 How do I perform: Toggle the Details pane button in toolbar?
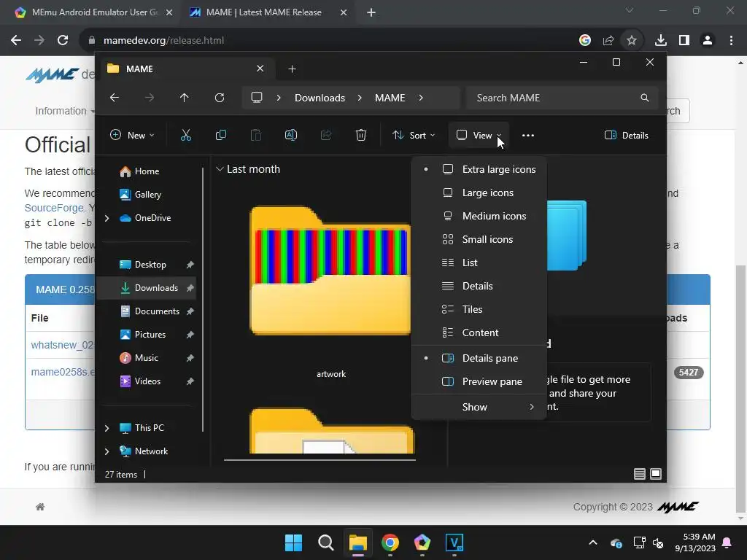pos(627,135)
